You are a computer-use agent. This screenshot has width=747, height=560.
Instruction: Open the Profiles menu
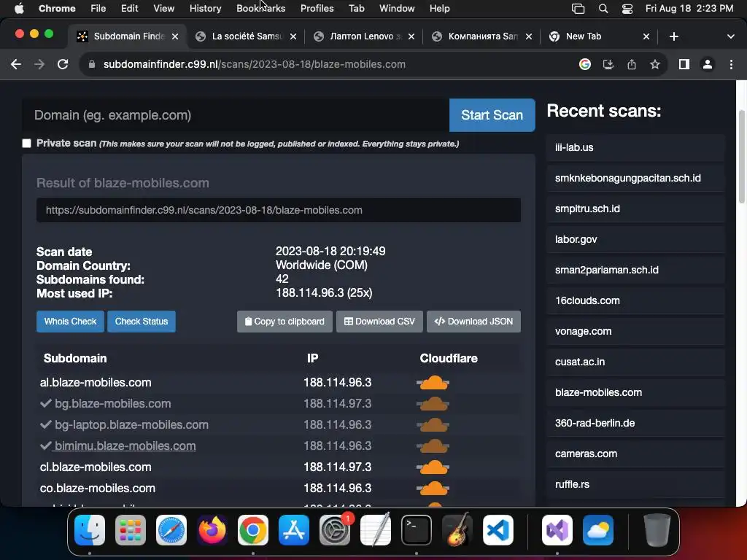click(x=317, y=9)
